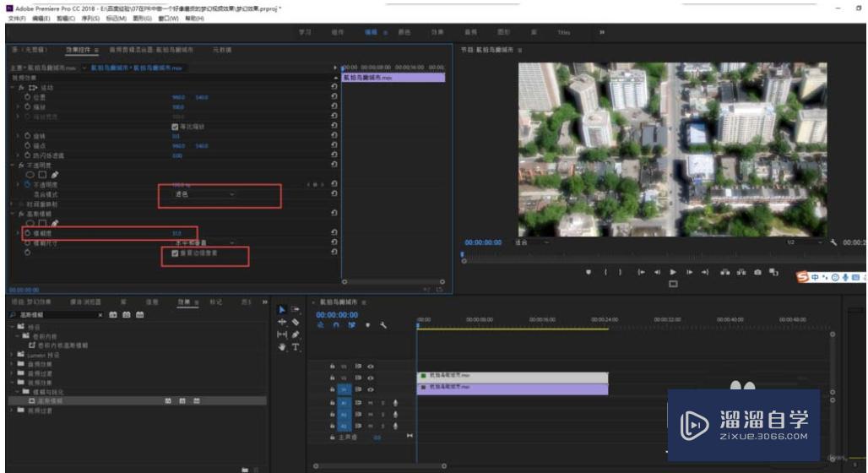Click the effects search input field

(x=57, y=314)
